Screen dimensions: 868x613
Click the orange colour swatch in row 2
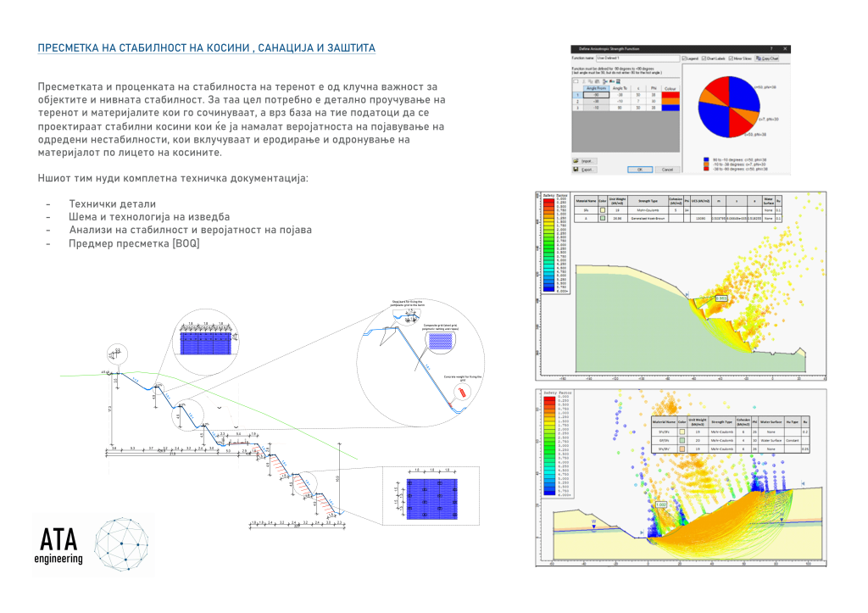670,102
